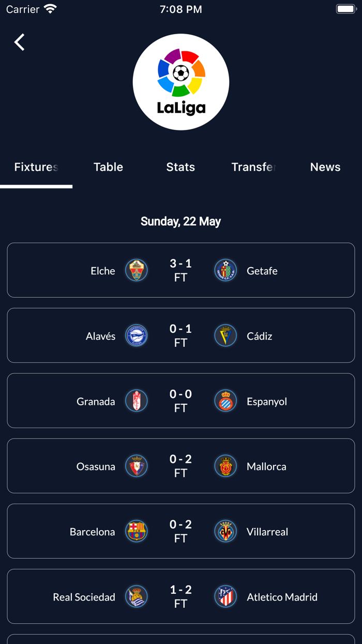Tap the Espanyol club crest

(x=225, y=401)
